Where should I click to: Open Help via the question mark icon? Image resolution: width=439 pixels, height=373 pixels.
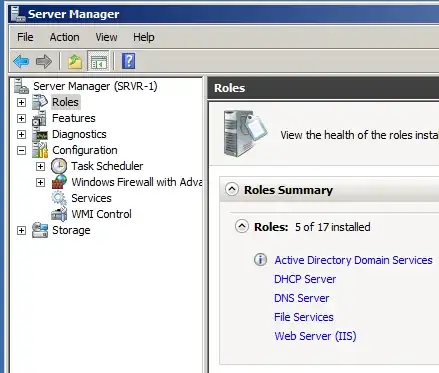[129, 61]
